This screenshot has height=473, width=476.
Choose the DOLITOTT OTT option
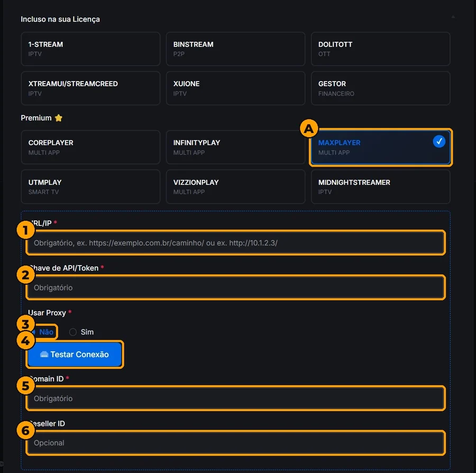380,49
